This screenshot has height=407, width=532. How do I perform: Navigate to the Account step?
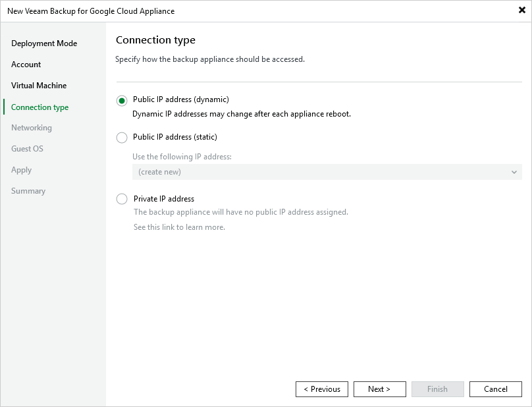(26, 64)
